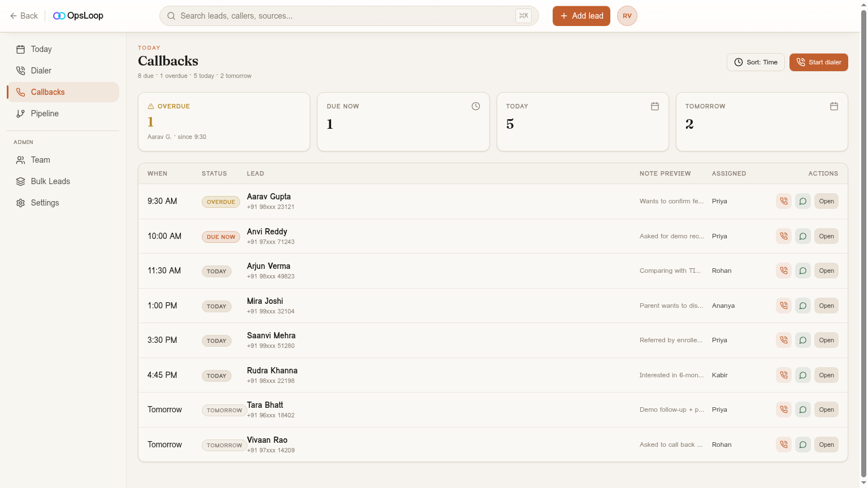The width and height of the screenshot is (868, 488).
Task: Open Settings in sidebar
Action: click(x=63, y=203)
